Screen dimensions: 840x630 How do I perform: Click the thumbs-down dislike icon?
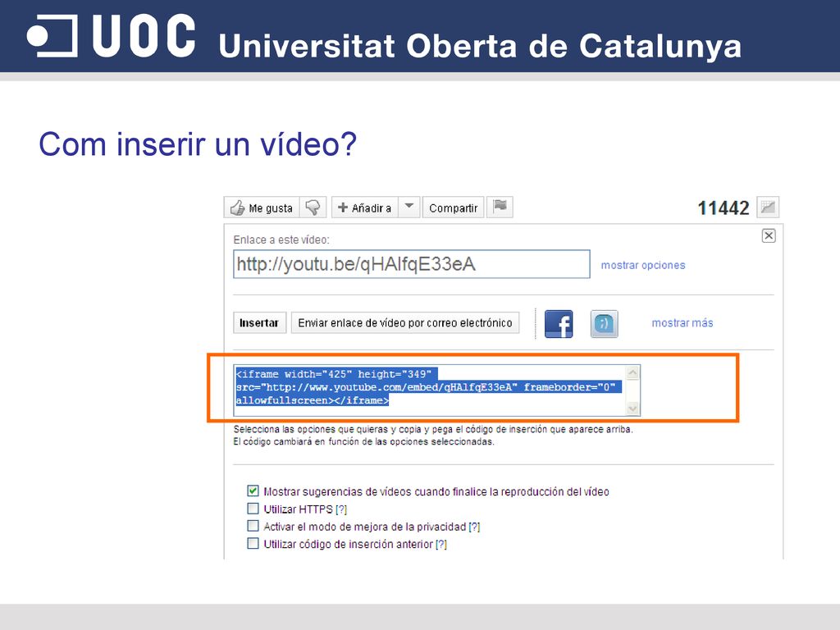[313, 208]
